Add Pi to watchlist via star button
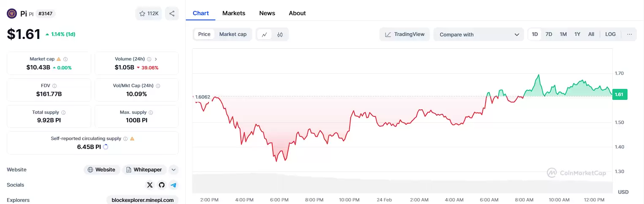 coord(148,14)
